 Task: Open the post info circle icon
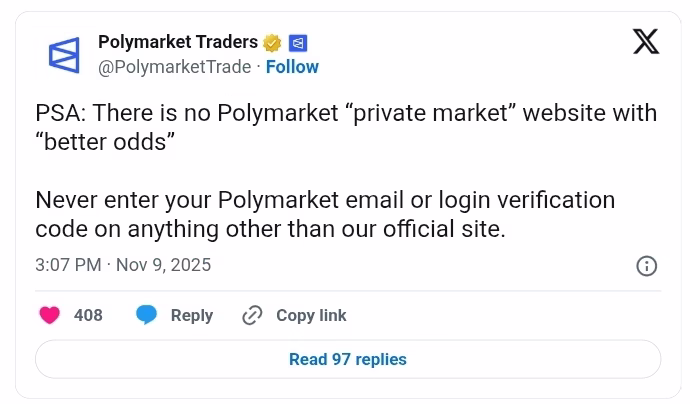point(647,266)
